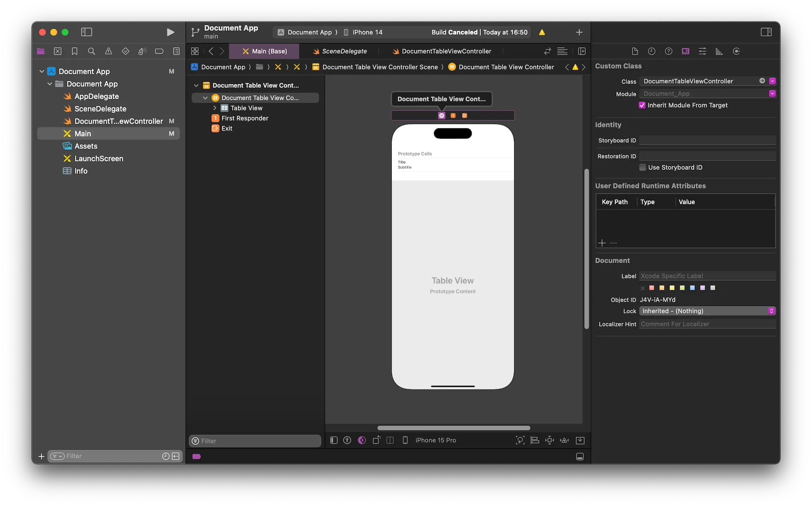The height and width of the screenshot is (506, 812).
Task: Toggle the document outline panel
Action: 334,440
